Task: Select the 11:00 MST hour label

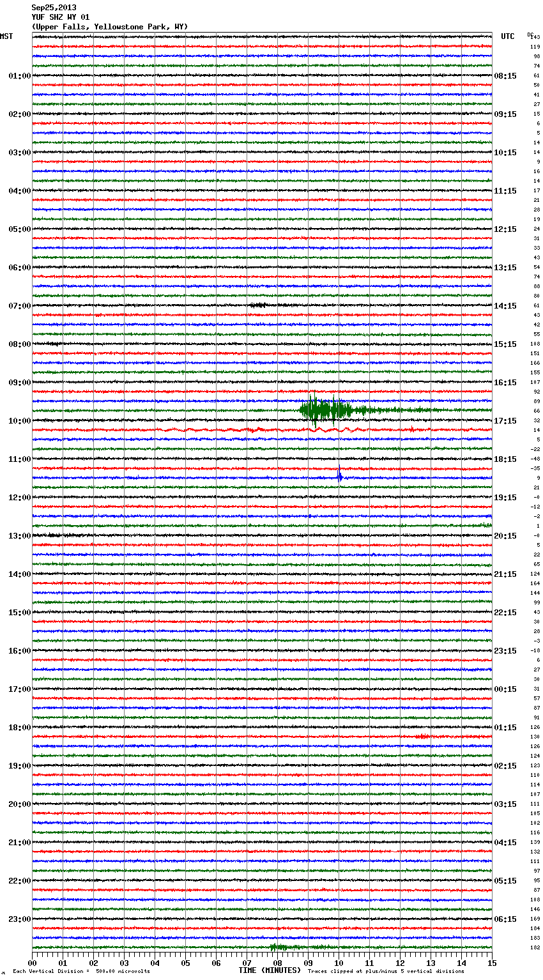Action: (20, 459)
